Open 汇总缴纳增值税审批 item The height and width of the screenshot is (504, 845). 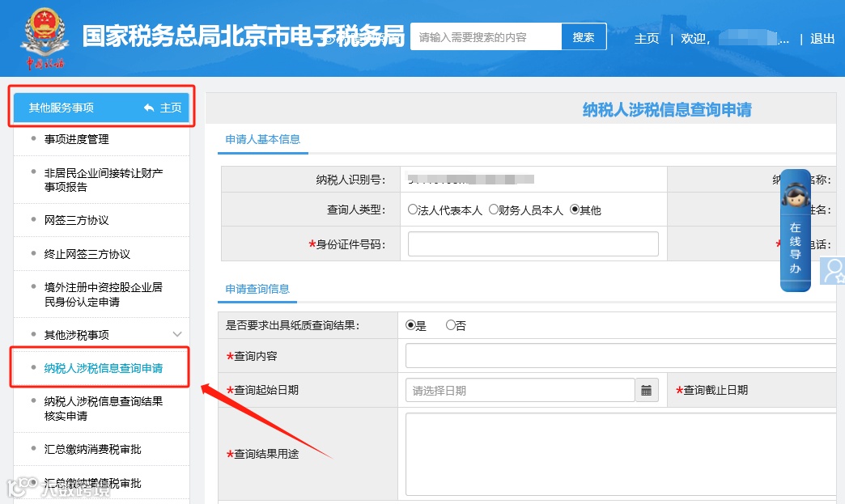(93, 483)
